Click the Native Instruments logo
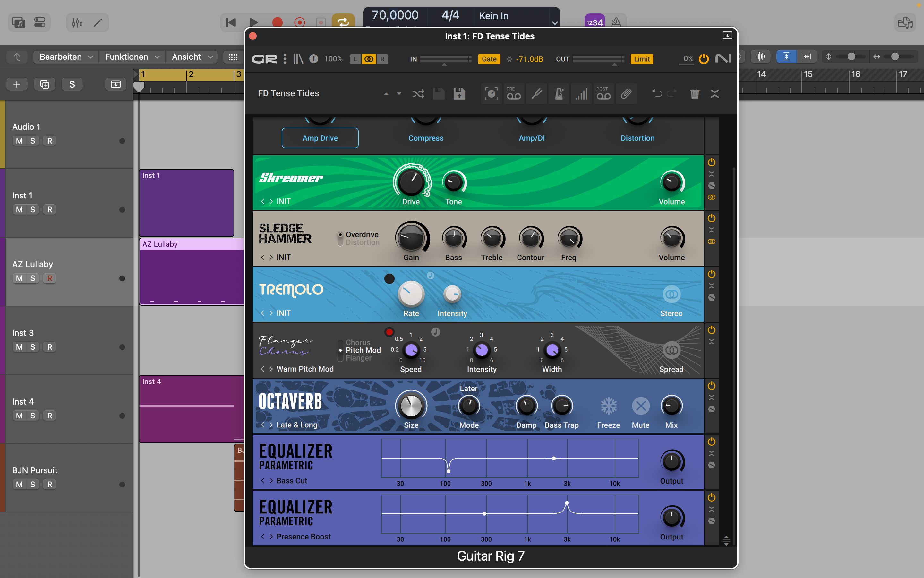 coord(723,59)
